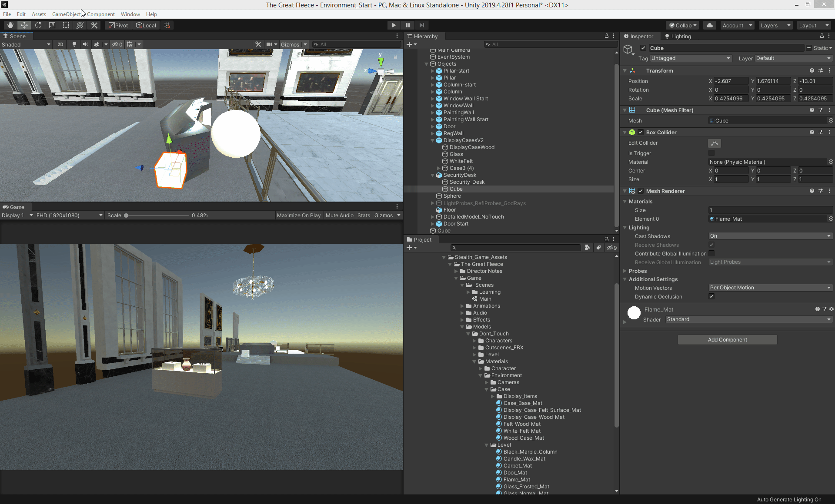Image resolution: width=835 pixels, height=504 pixels.
Task: Toggle scene lighting bulb icon
Action: point(74,44)
